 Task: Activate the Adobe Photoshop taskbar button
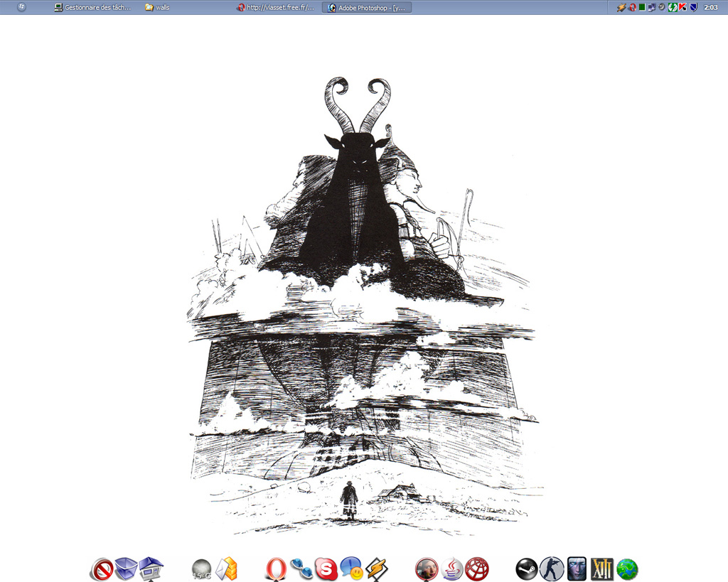click(366, 7)
